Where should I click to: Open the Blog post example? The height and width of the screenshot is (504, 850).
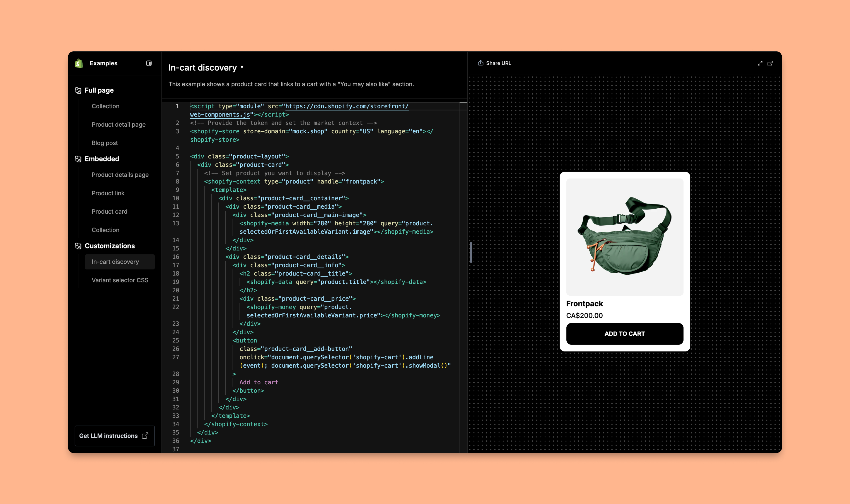pyautogui.click(x=105, y=143)
